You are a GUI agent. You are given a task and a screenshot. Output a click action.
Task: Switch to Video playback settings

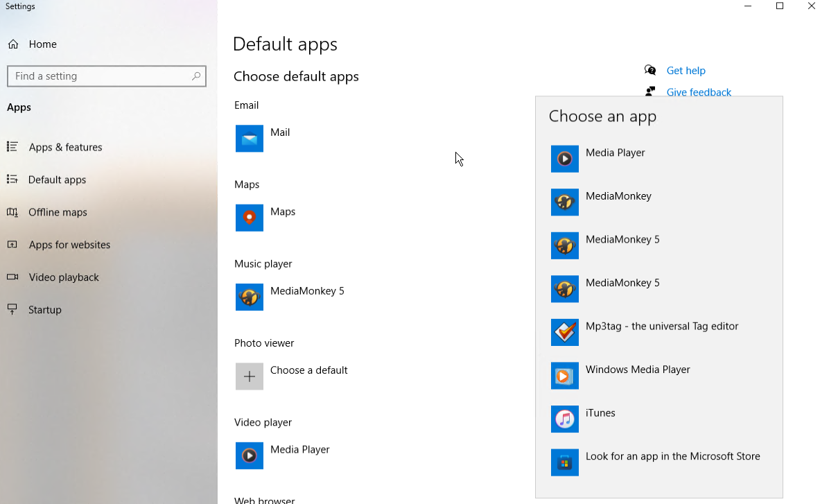click(64, 277)
